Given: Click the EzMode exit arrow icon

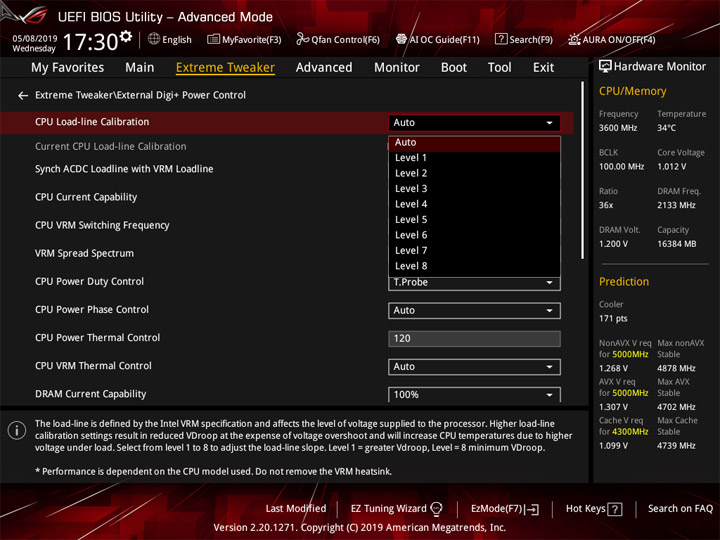Looking at the screenshot, I should 533,509.
